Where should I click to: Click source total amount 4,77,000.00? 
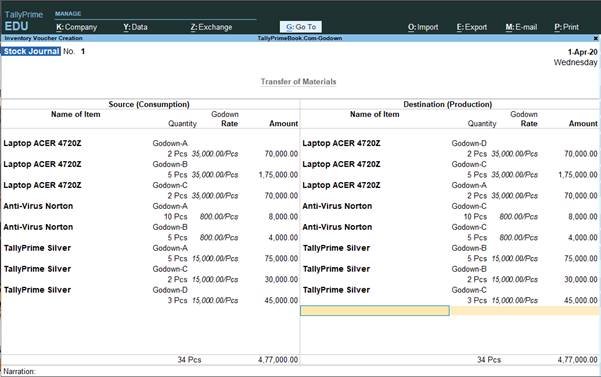tap(278, 360)
